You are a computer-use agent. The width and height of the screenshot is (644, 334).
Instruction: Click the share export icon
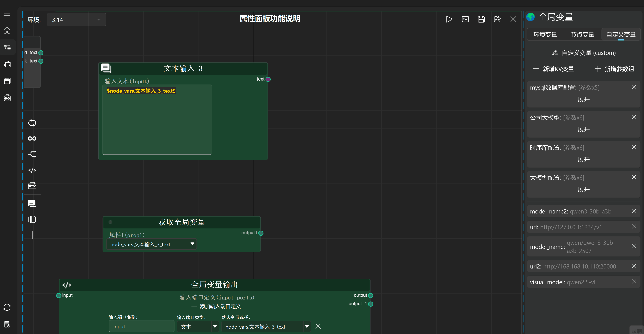pyautogui.click(x=497, y=19)
